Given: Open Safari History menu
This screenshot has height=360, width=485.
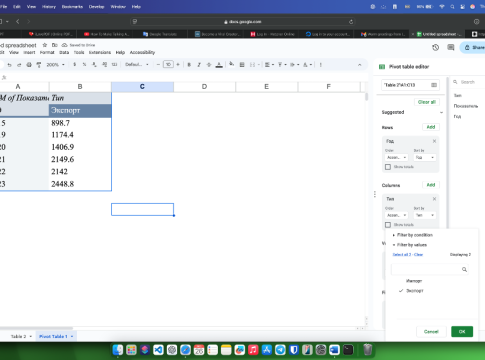Looking at the screenshot, I should (49, 6).
